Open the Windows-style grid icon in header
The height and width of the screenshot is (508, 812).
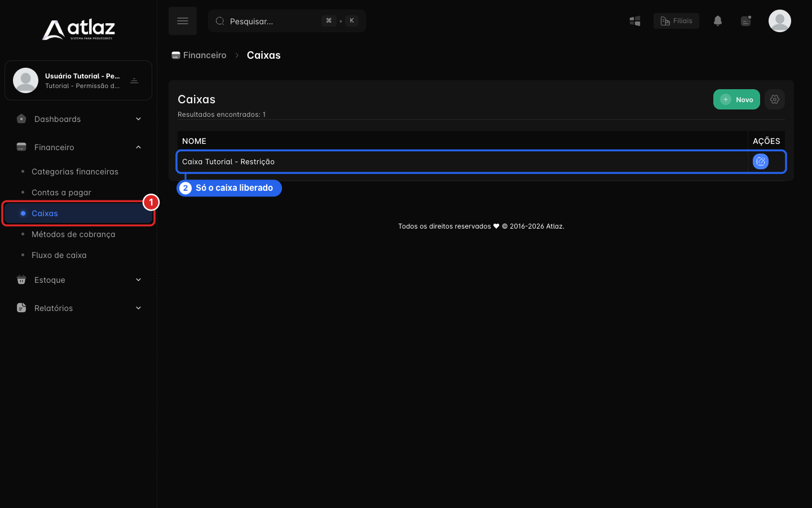tap(635, 21)
